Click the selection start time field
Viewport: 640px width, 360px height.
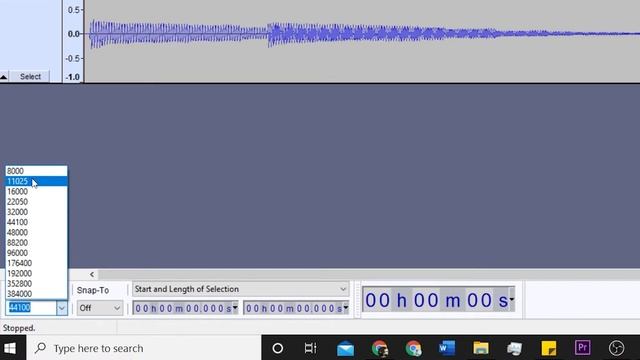click(182, 308)
